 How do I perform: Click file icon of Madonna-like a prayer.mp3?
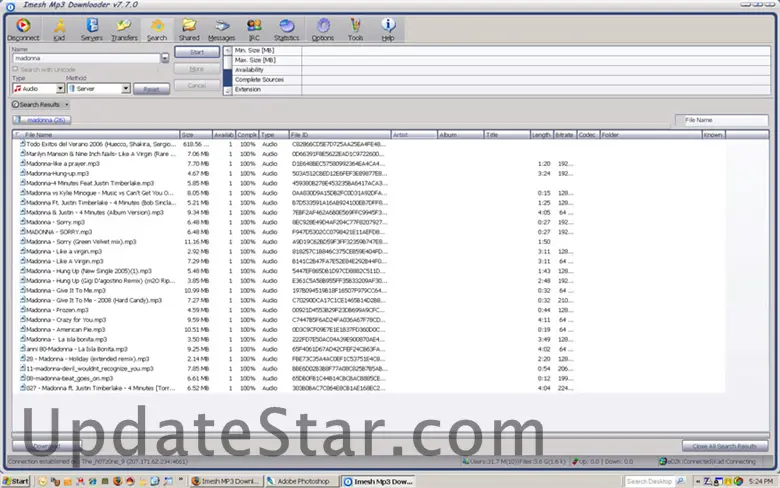click(22, 163)
